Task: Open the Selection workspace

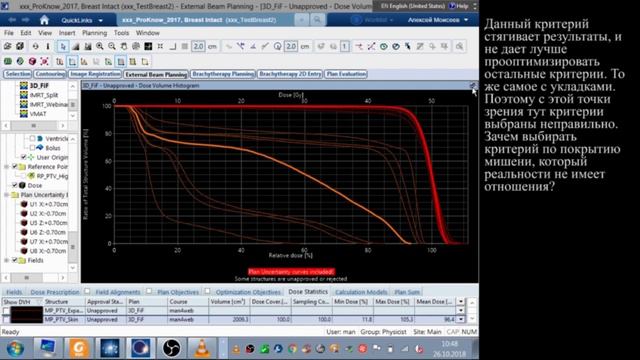Action: point(18,74)
